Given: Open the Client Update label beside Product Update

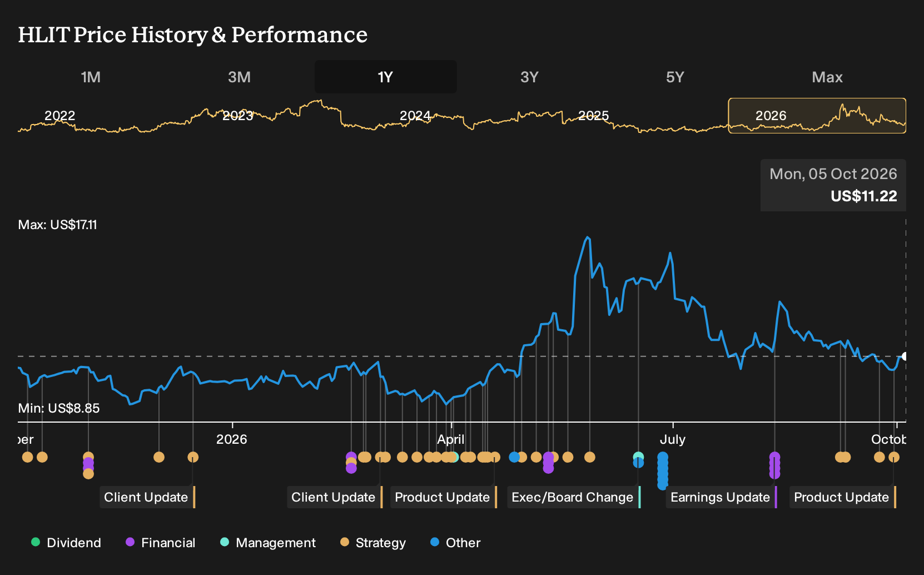Looking at the screenshot, I should [335, 497].
